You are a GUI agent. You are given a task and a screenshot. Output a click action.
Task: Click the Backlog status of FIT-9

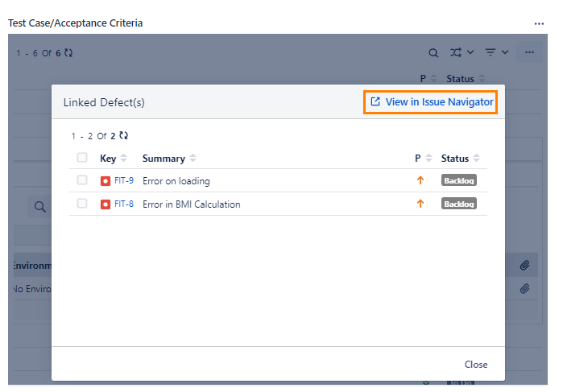(x=459, y=180)
